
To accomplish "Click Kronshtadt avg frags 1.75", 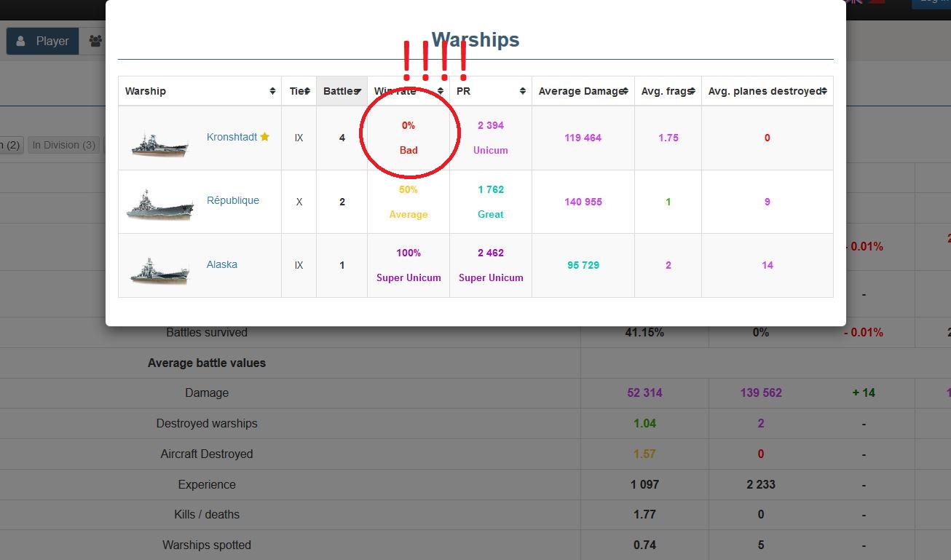I will (x=668, y=138).
